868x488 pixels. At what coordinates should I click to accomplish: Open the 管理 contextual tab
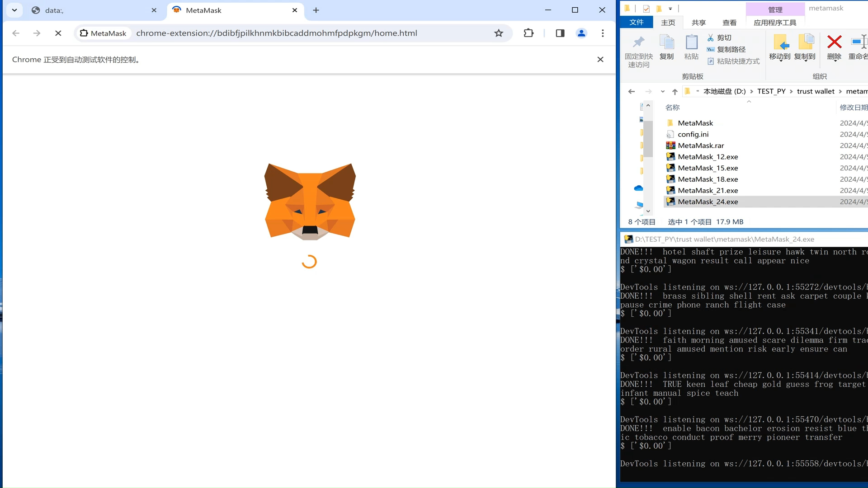(x=775, y=9)
